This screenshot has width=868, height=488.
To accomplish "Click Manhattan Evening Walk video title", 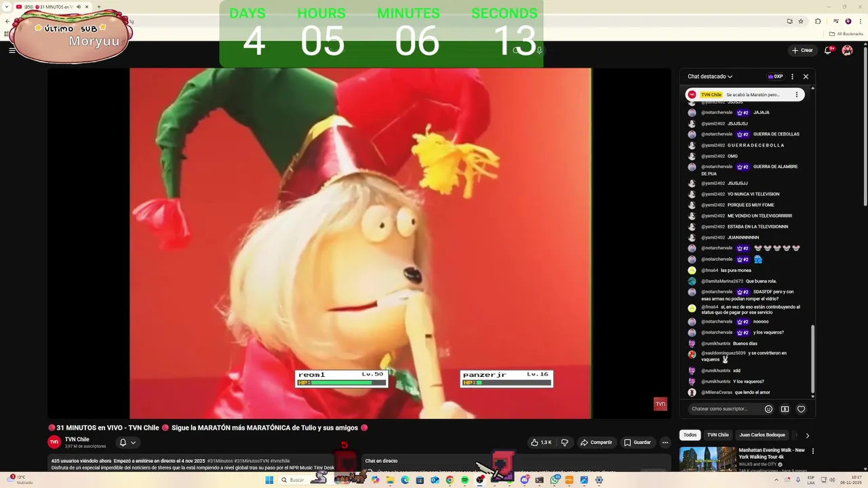I will point(772,453).
